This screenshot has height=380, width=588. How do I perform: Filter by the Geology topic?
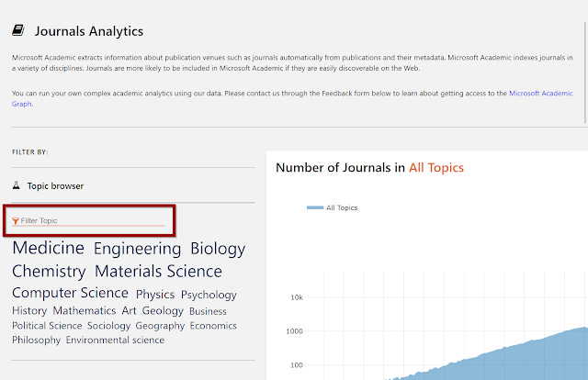click(163, 311)
